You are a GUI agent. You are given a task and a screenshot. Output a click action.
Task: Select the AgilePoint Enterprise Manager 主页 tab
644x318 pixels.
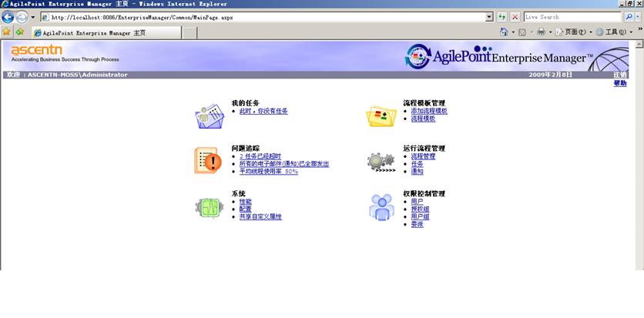[x=107, y=33]
